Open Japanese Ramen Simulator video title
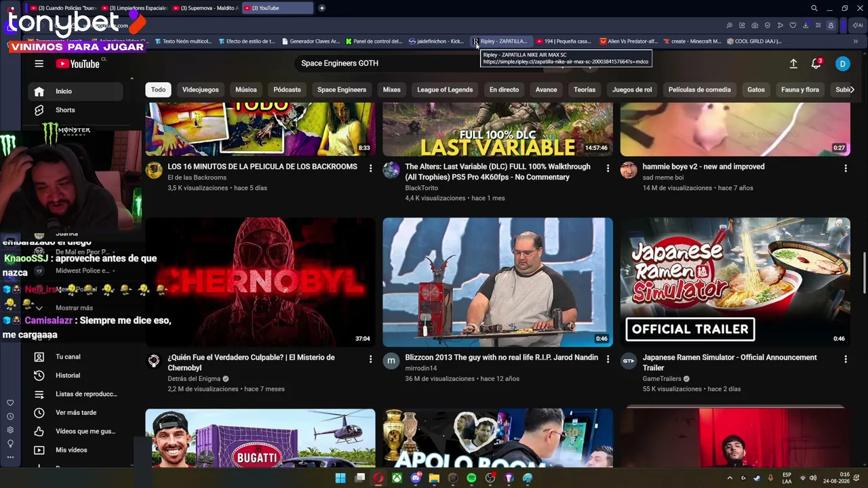The width and height of the screenshot is (868, 488). 730,363
